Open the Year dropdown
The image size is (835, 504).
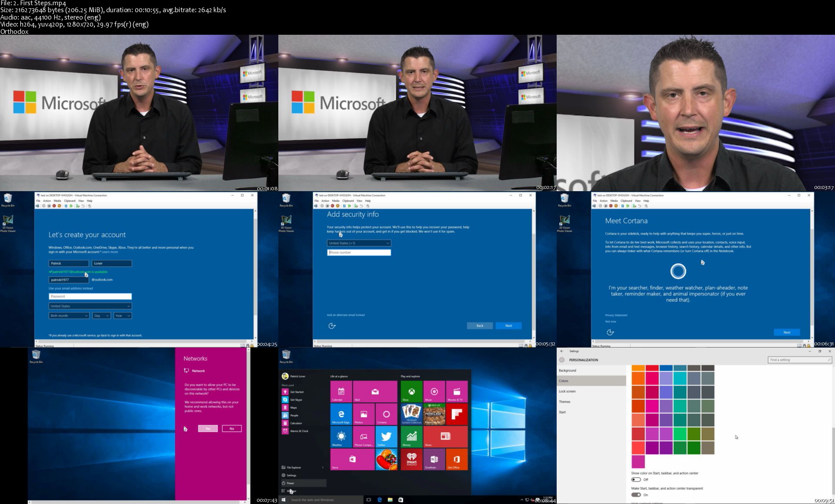coord(122,316)
